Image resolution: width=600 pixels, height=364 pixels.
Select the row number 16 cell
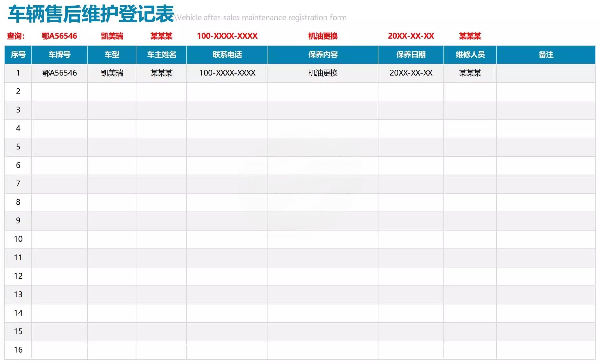(x=18, y=350)
